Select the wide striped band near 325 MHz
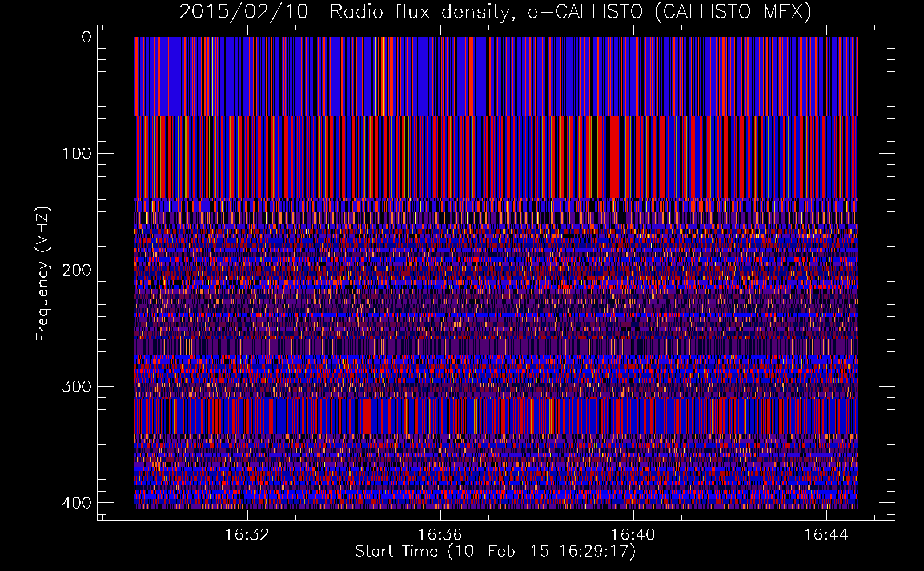924x571 pixels. pyautogui.click(x=496, y=416)
